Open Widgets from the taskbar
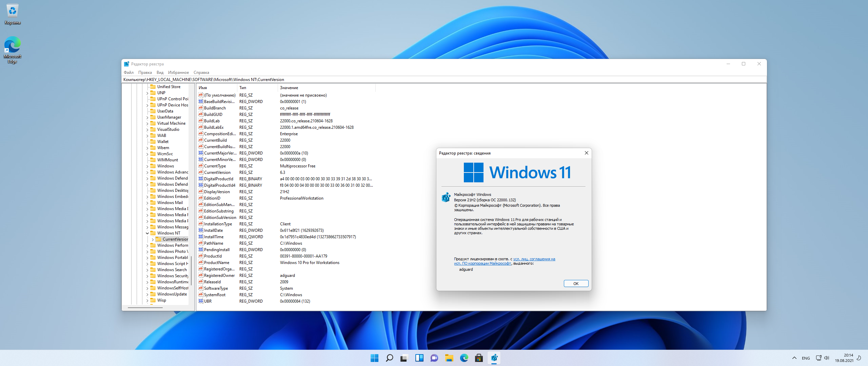868x366 pixels. pos(419,358)
